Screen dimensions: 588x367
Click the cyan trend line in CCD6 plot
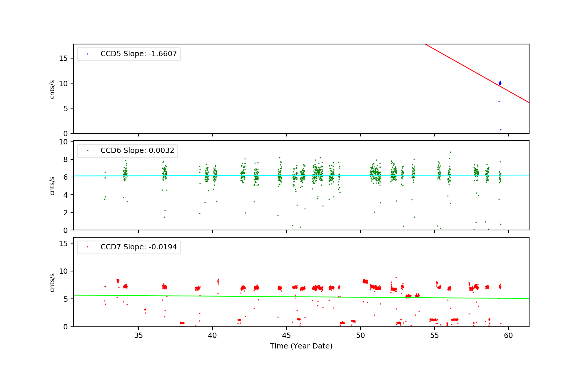[294, 176]
